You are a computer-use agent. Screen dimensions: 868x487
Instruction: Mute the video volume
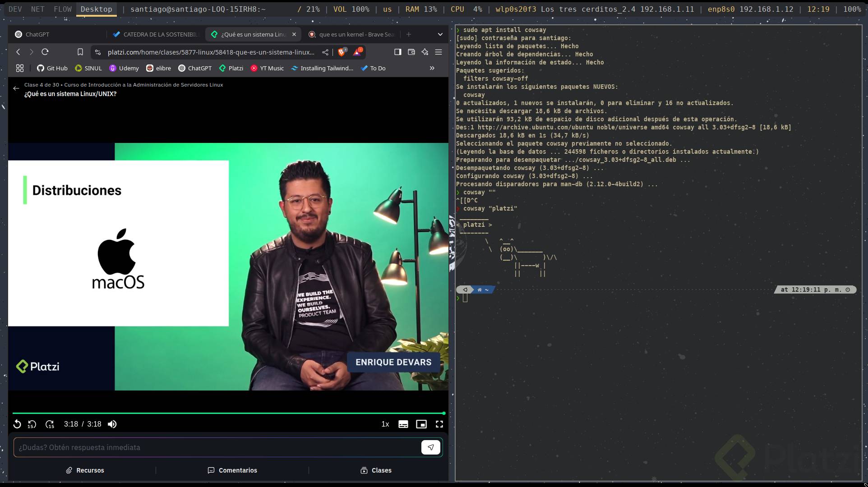[x=112, y=424]
